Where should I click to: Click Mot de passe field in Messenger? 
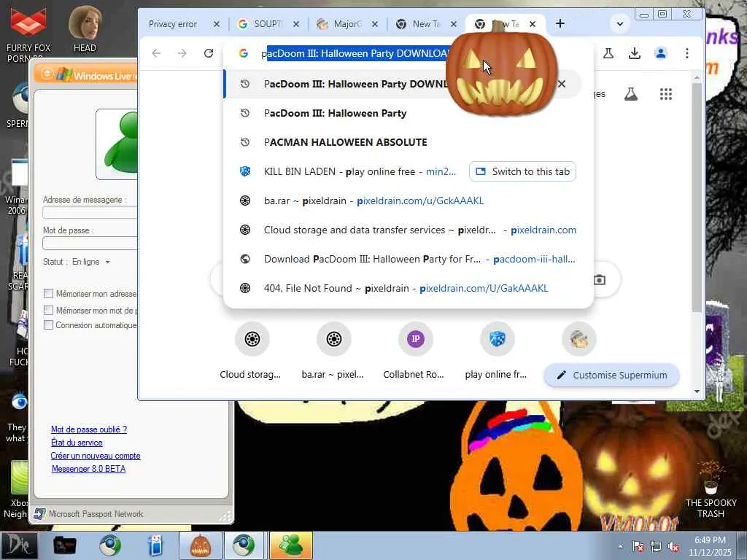click(90, 244)
